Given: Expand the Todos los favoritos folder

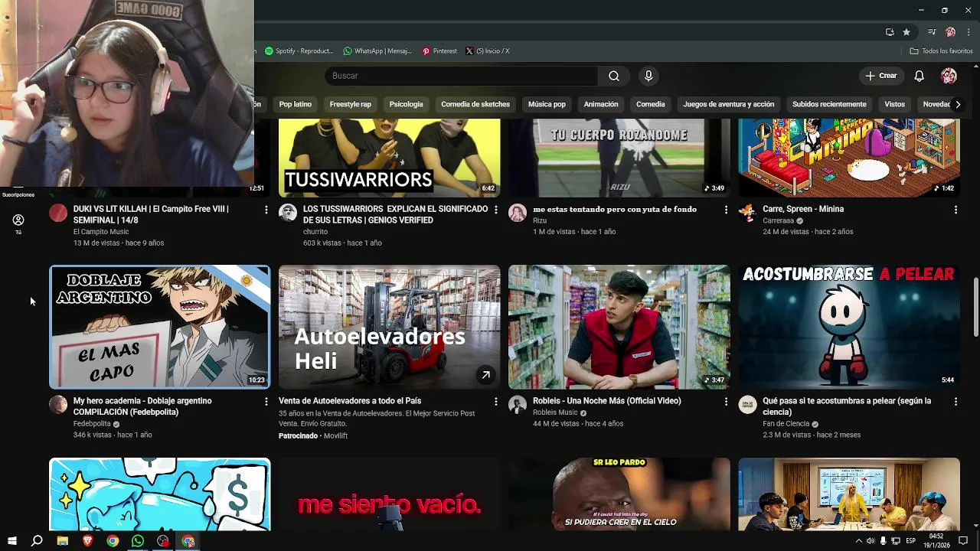Looking at the screenshot, I should 941,51.
